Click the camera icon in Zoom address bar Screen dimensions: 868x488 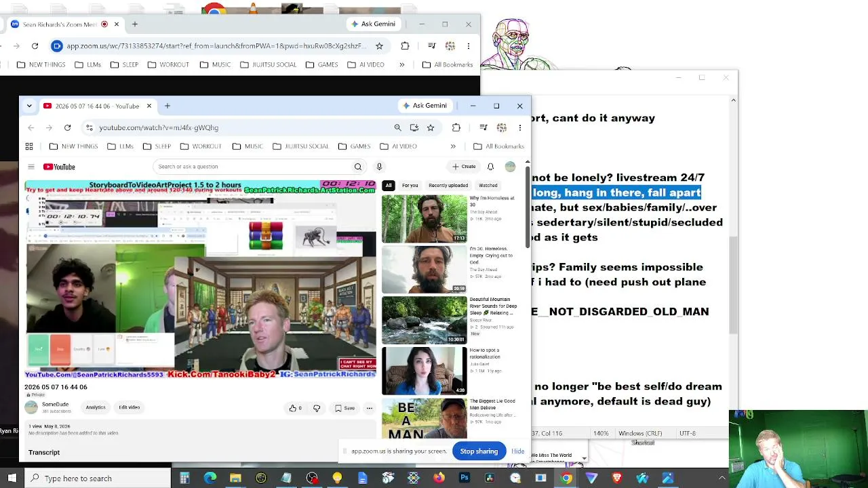[x=57, y=46]
